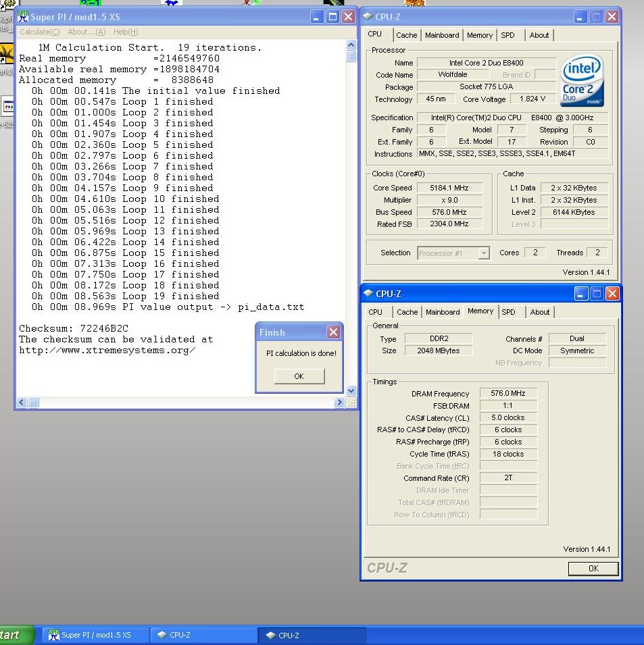
Task: Click the Core Speed 5184.1 MHz field
Action: (x=449, y=188)
